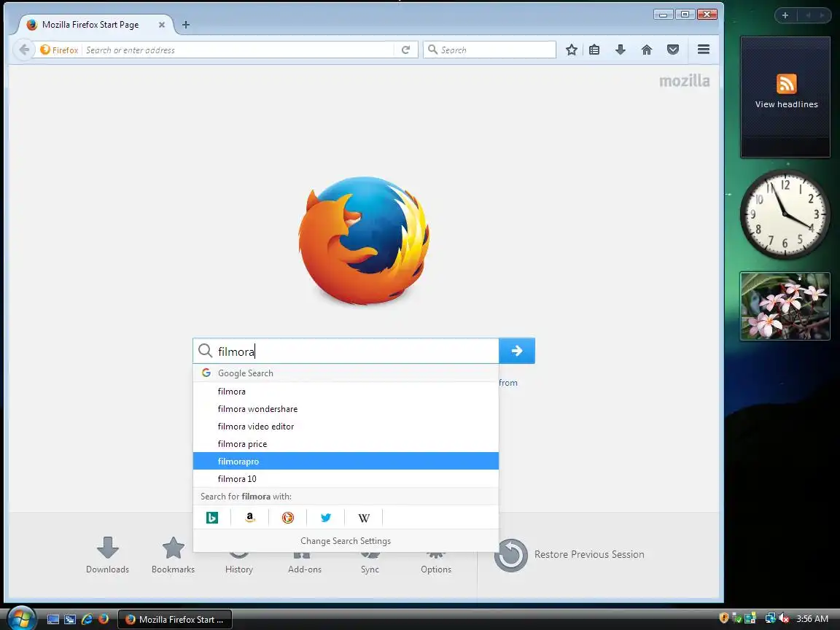Bookmark this page with star icon
840x630 pixels.
(572, 50)
